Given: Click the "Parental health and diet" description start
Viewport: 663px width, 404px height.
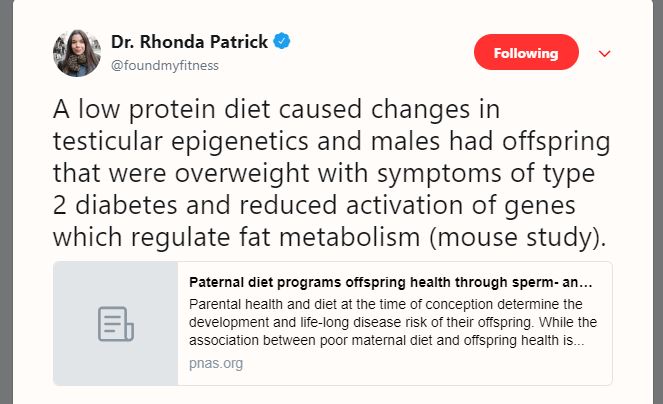Looking at the screenshot, I should pyautogui.click(x=260, y=303).
